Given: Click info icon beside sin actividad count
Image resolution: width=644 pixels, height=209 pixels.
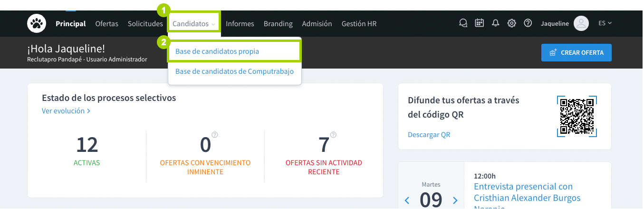Looking at the screenshot, I should pos(333,135).
